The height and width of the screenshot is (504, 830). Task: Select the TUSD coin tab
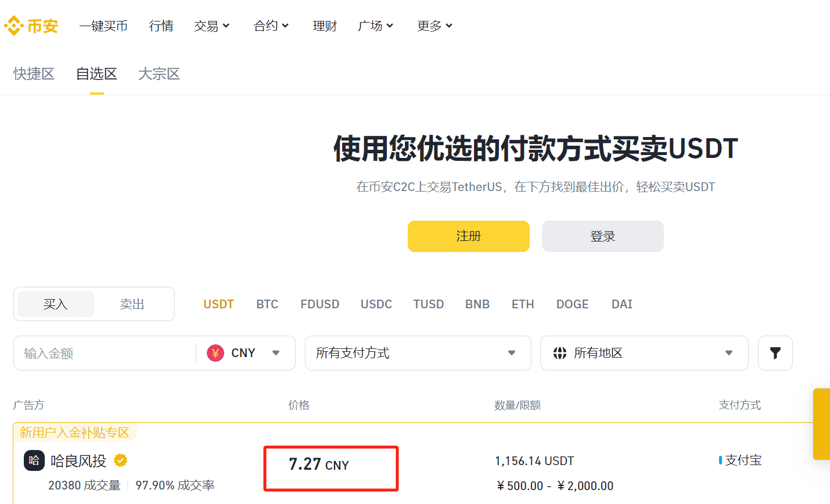click(429, 304)
